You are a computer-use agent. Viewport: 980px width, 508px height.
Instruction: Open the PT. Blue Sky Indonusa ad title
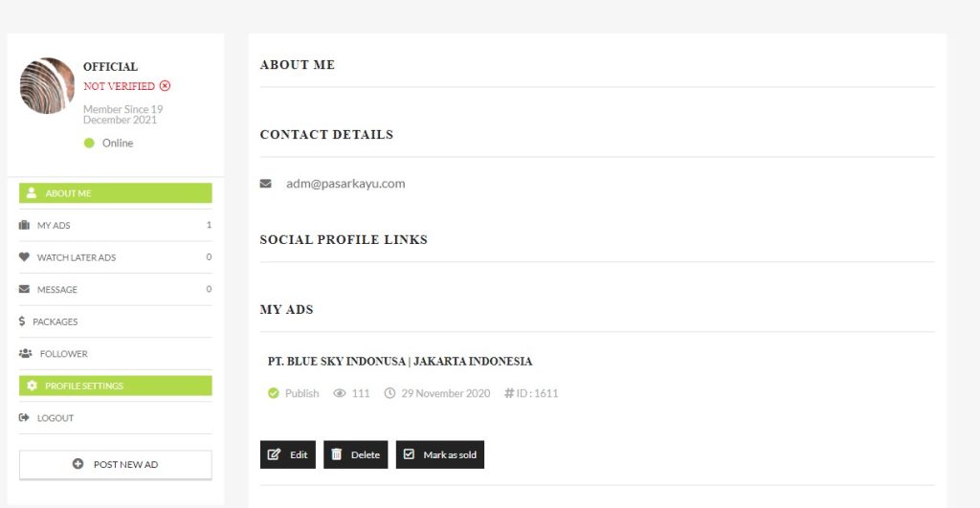click(x=400, y=362)
